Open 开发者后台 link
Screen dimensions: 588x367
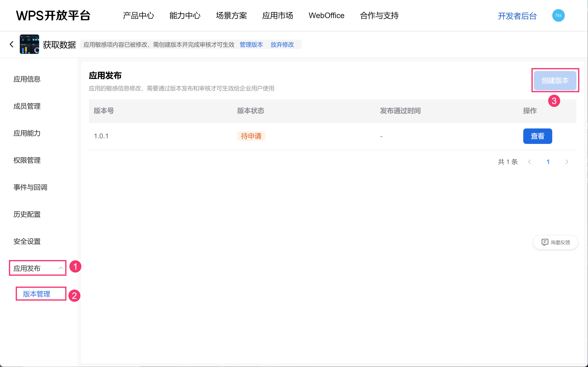517,16
